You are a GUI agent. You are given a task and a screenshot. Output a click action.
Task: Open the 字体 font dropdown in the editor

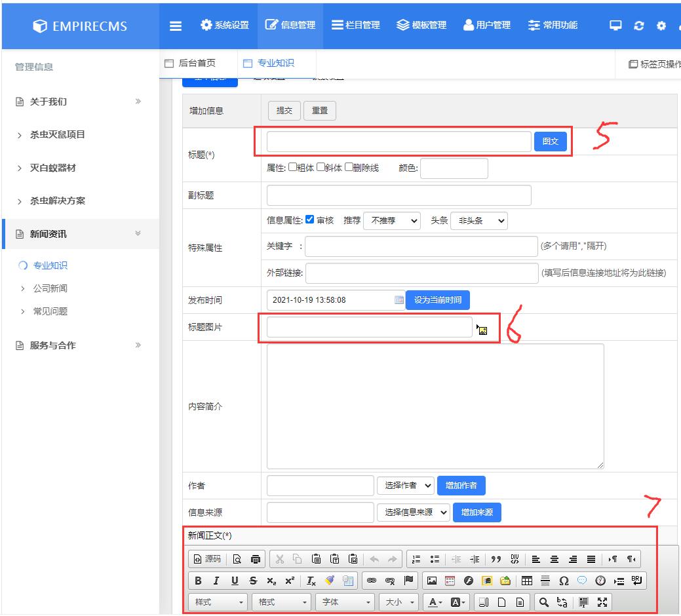[x=343, y=602]
